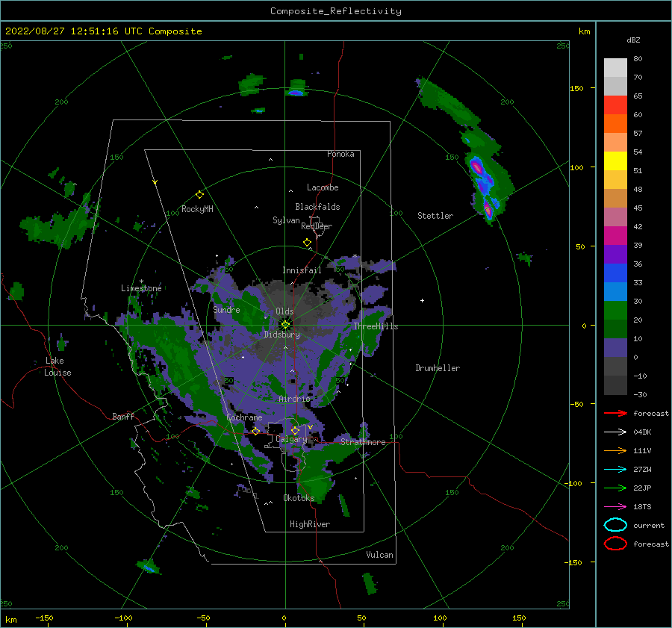The width and height of the screenshot is (672, 628).
Task: Click the yellow radar site marker near Olds
Action: tap(285, 325)
